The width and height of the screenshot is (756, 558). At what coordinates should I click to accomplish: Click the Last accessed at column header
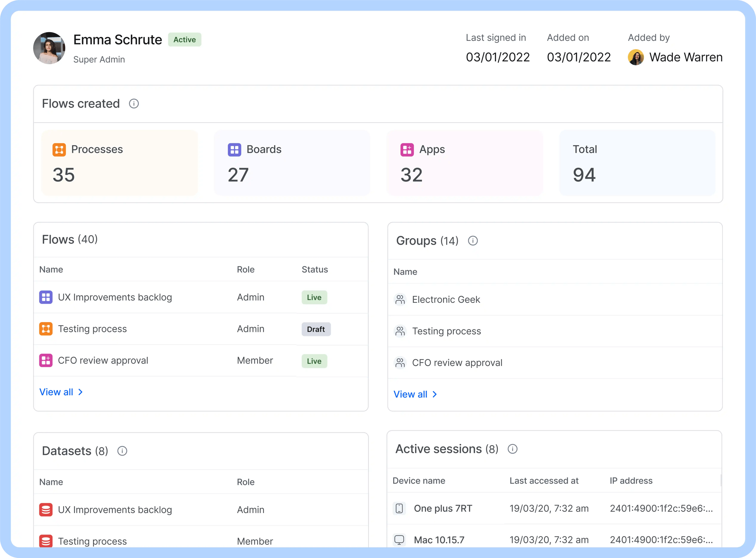544,480
